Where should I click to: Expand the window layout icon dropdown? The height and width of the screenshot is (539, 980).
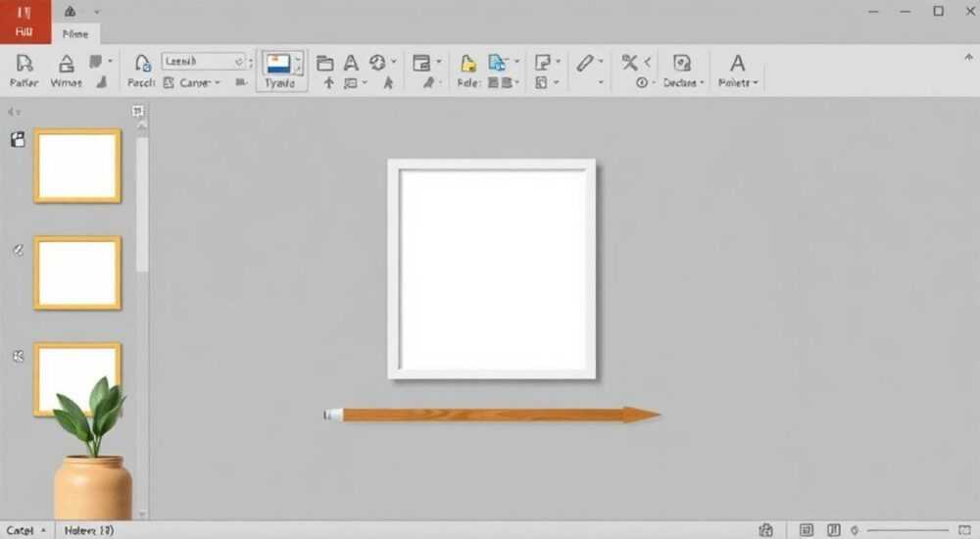[438, 62]
